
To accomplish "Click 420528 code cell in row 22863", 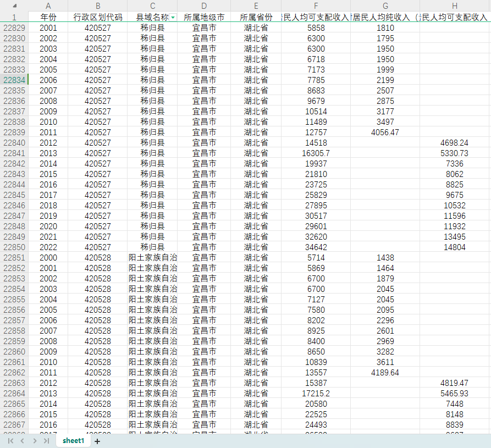I will [x=98, y=383].
